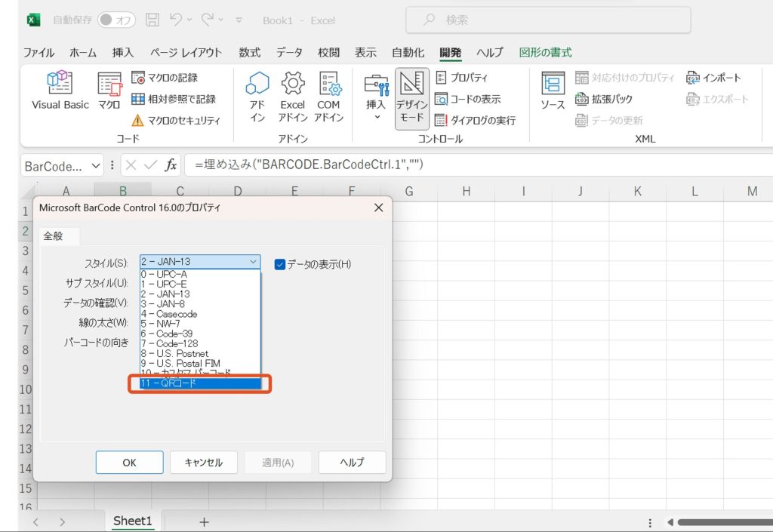773x532 pixels.
Task: Click the horizontal scrollbar
Action: 725,522
